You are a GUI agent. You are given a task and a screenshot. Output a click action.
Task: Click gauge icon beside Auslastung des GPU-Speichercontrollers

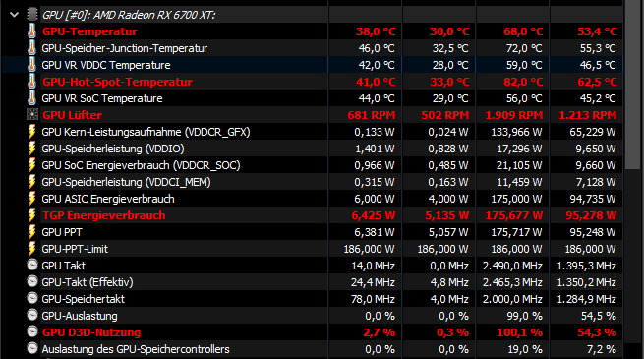[32, 348]
